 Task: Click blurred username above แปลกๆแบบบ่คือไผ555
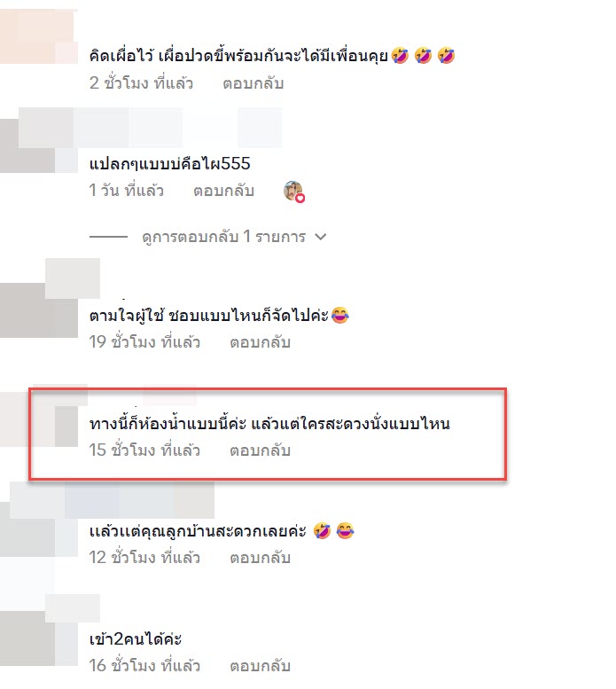(150, 128)
